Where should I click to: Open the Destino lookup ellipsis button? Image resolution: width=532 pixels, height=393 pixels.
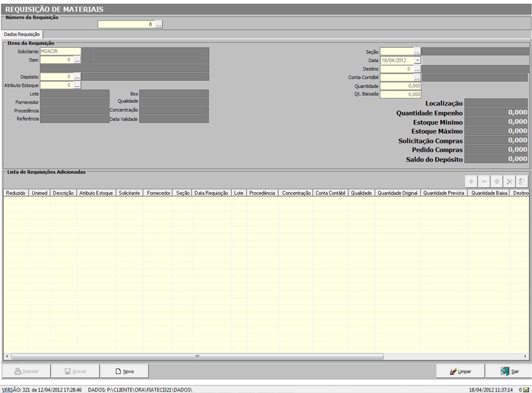click(x=417, y=68)
